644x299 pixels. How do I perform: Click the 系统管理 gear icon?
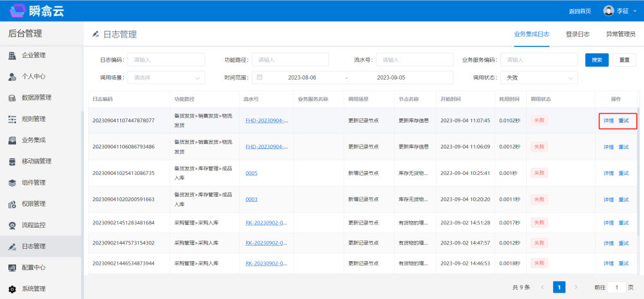[12, 289]
